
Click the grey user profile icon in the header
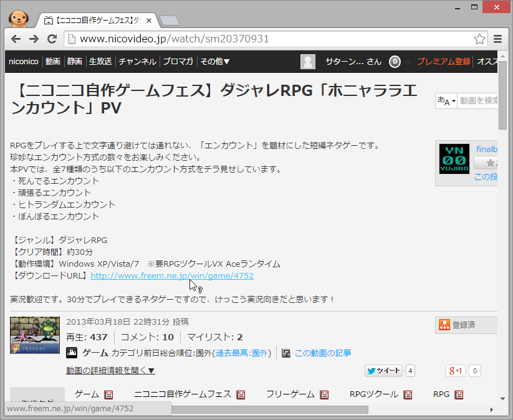(x=307, y=62)
